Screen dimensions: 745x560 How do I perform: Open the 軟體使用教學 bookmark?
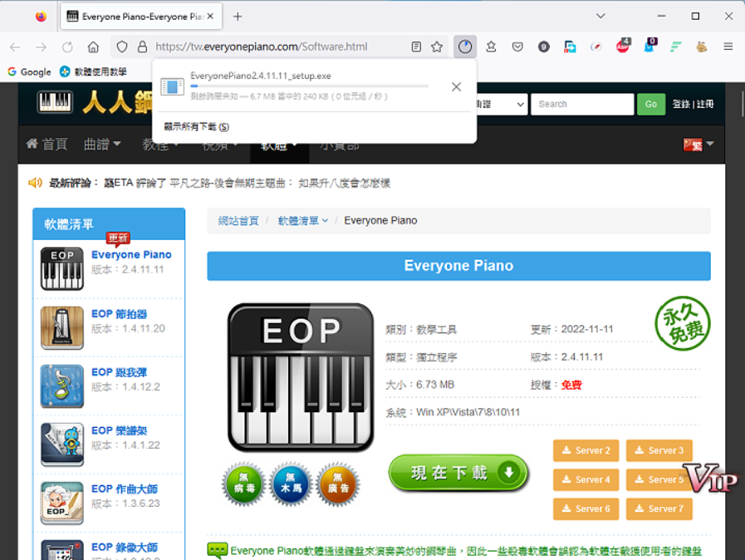pos(93,71)
